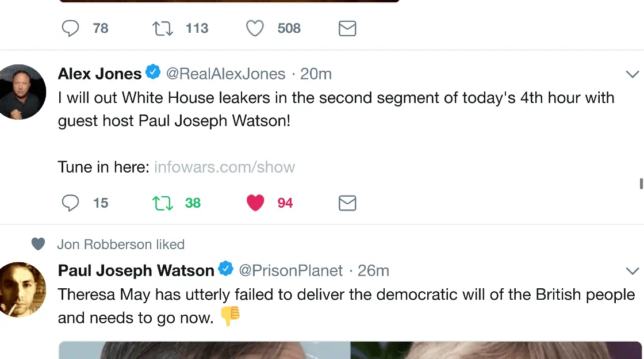Viewport: 644px width, 359px height.
Task: Open more options chevron on Alex Jones's tweet
Action: coord(632,74)
